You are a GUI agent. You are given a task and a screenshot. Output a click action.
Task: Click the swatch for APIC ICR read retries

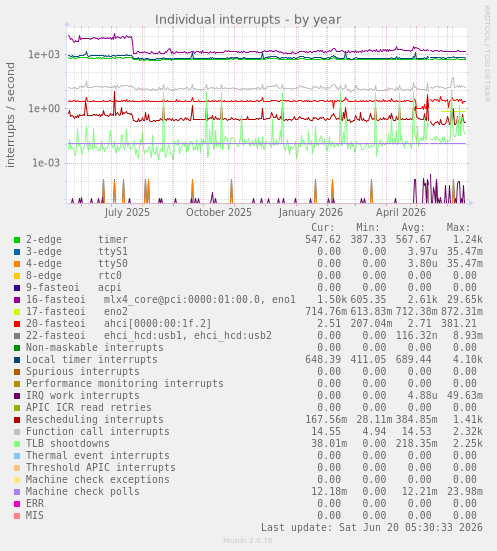[17, 408]
